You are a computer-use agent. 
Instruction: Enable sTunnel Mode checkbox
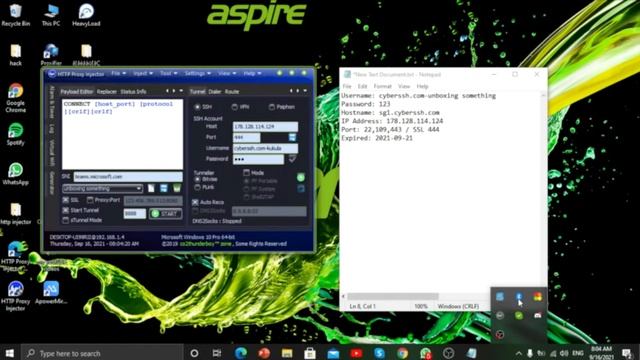coord(66,220)
